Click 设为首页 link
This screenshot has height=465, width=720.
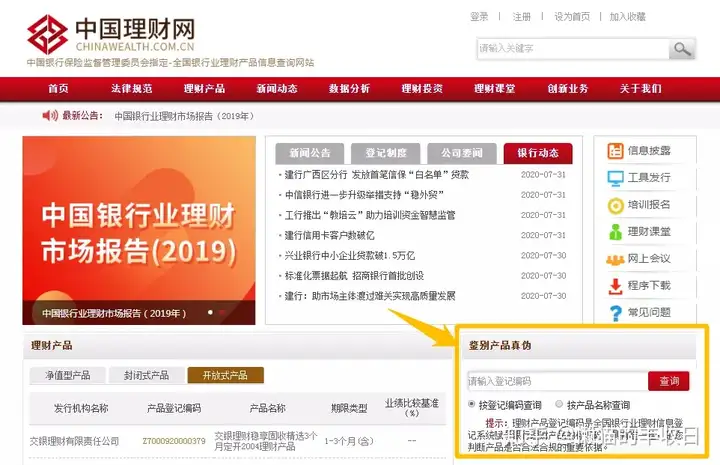click(x=572, y=17)
